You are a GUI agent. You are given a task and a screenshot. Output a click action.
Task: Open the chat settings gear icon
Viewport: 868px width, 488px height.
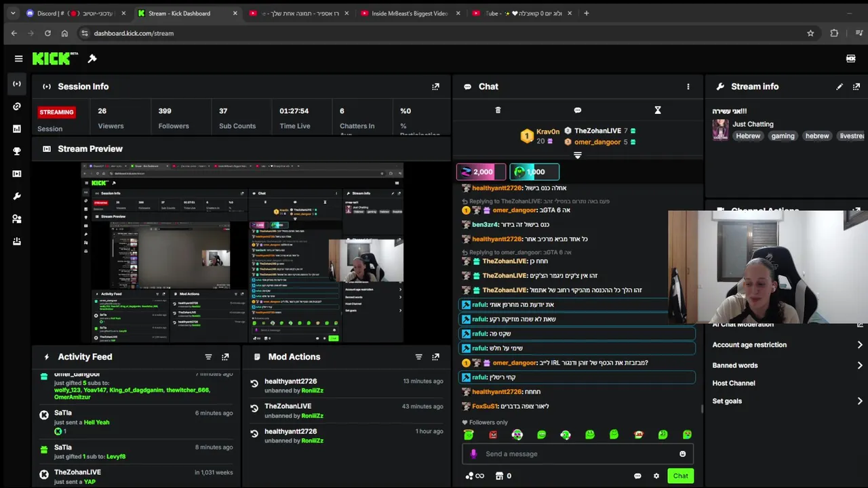click(x=656, y=476)
